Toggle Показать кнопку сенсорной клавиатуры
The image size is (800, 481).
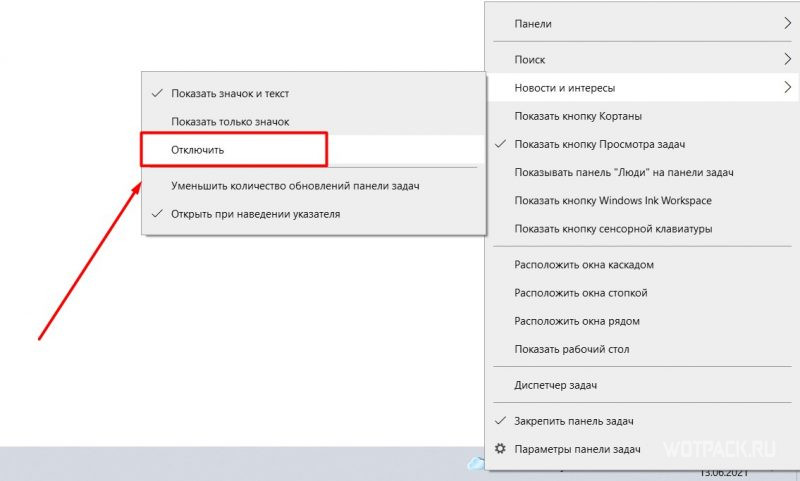coord(642,229)
